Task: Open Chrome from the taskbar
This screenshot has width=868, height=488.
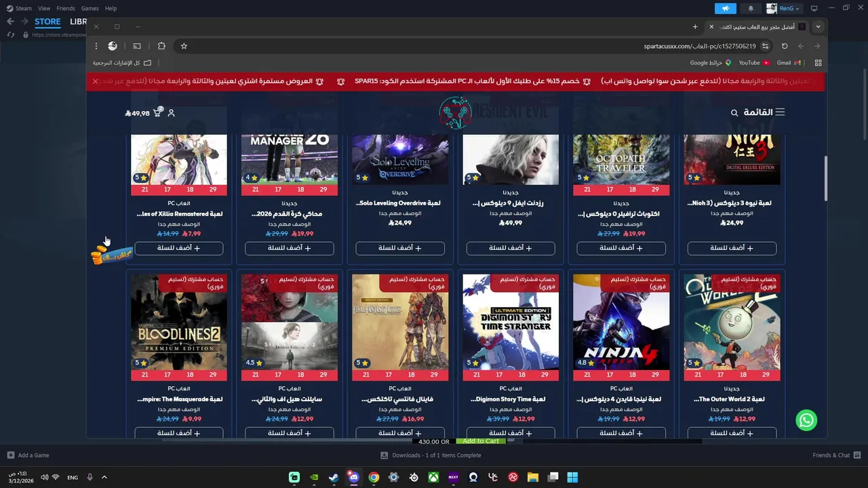Action: [x=374, y=477]
